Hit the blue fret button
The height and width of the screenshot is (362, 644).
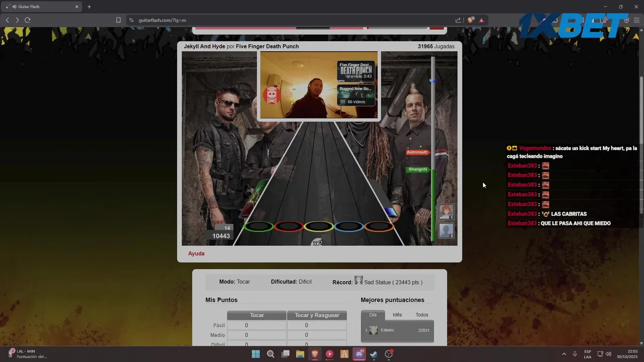click(x=349, y=226)
